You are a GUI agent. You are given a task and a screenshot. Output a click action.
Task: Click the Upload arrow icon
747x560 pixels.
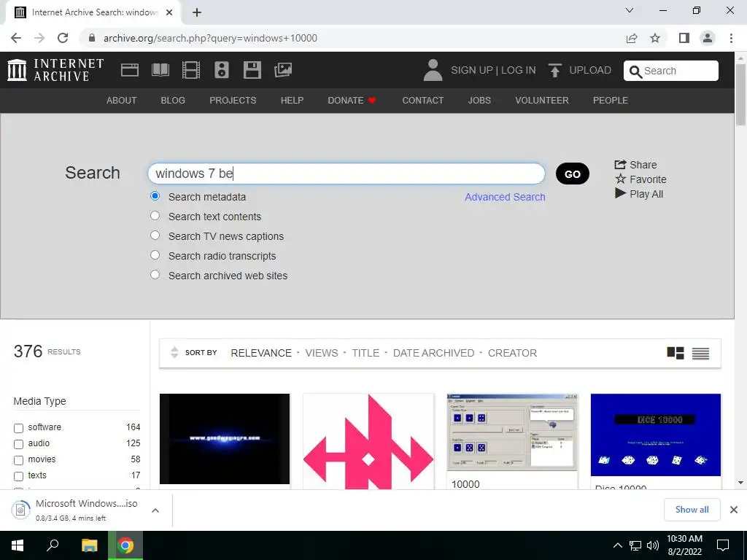(554, 70)
